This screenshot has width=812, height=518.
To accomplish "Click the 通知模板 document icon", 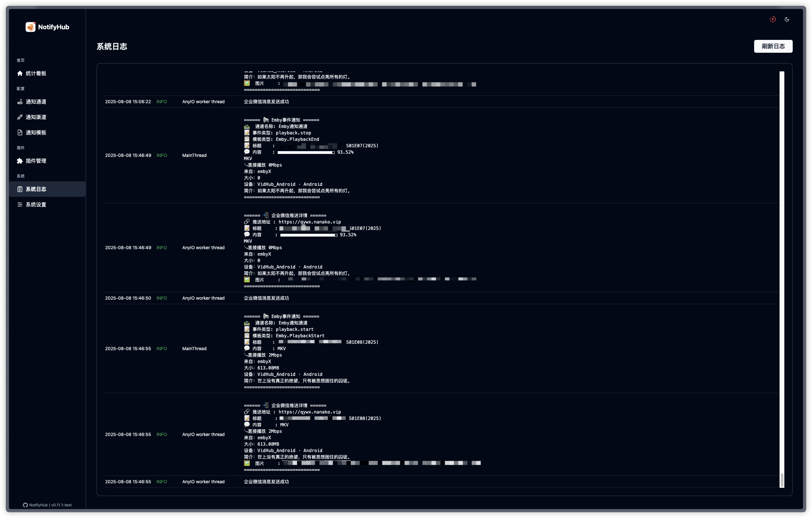I will click(x=20, y=132).
